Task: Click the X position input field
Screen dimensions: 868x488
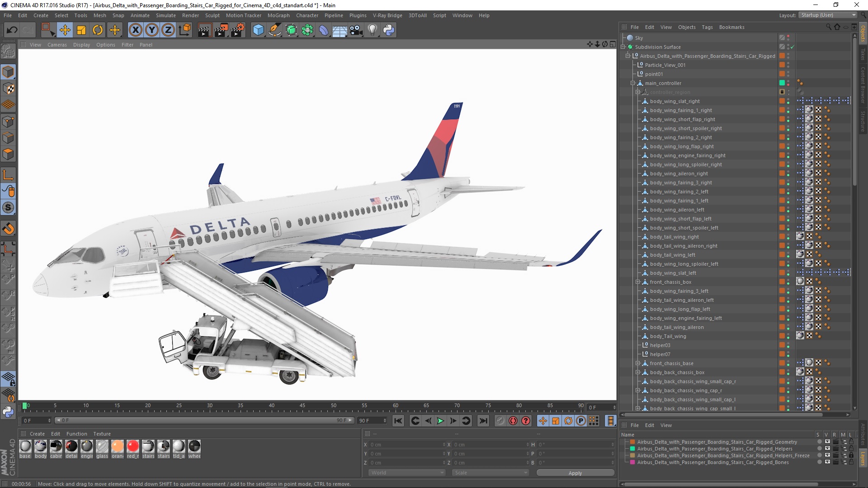Action: tap(407, 445)
